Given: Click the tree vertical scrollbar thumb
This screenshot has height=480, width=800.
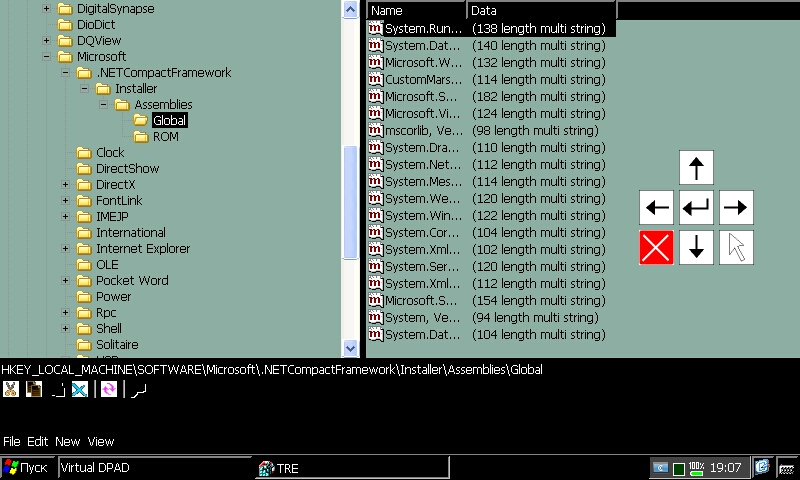Looking at the screenshot, I should pyautogui.click(x=350, y=203).
